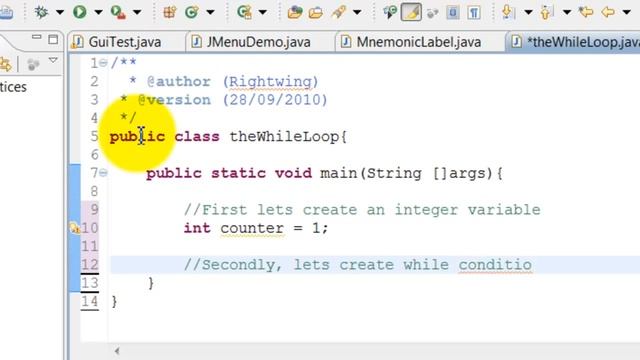Maximize the left side view panel

click(x=53, y=39)
